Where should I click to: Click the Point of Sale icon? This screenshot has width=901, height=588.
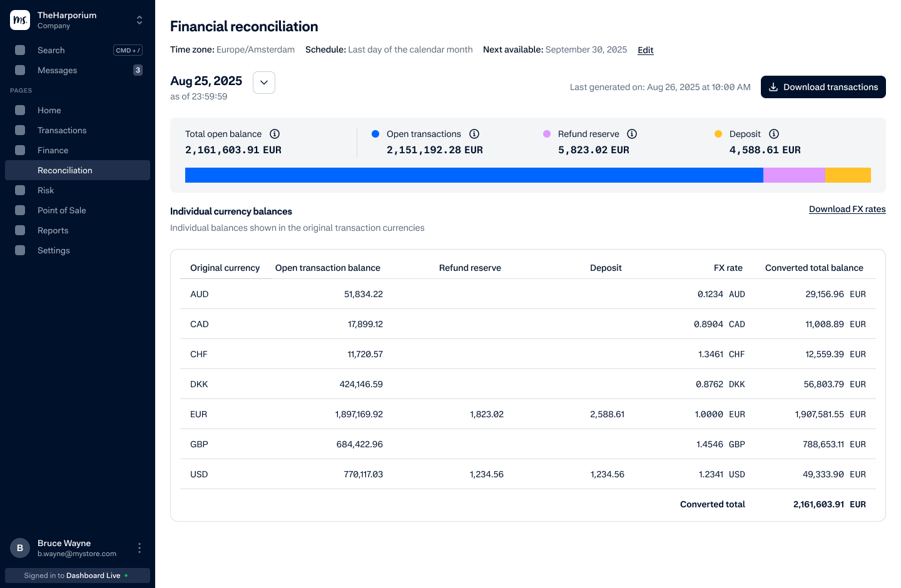coord(20,210)
